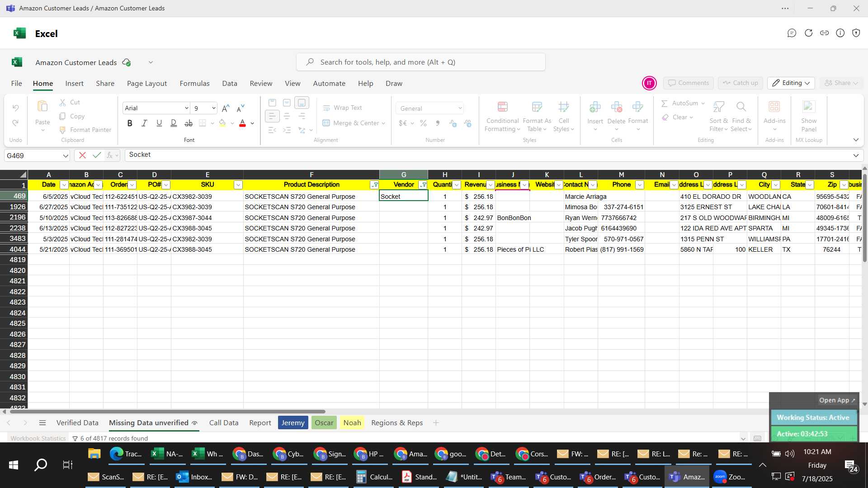Open Calculator from taskbar
Screen dimensions: 868x488
point(374,477)
